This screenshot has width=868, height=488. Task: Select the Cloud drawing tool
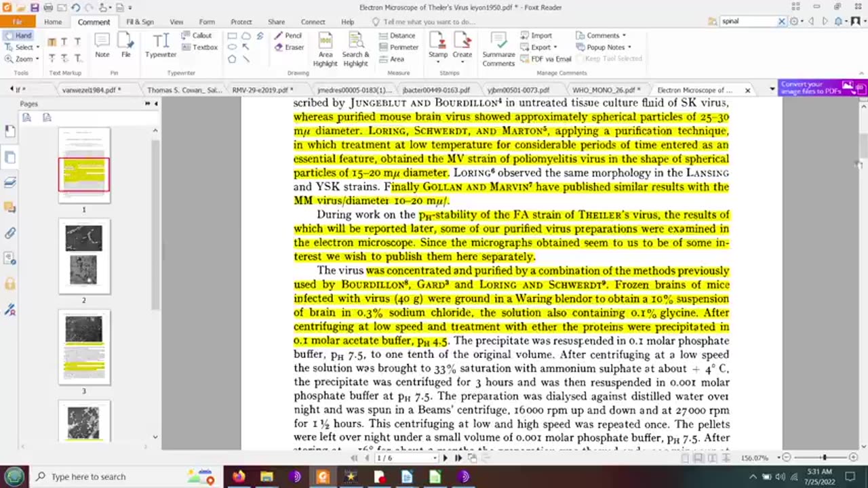[x=245, y=36]
